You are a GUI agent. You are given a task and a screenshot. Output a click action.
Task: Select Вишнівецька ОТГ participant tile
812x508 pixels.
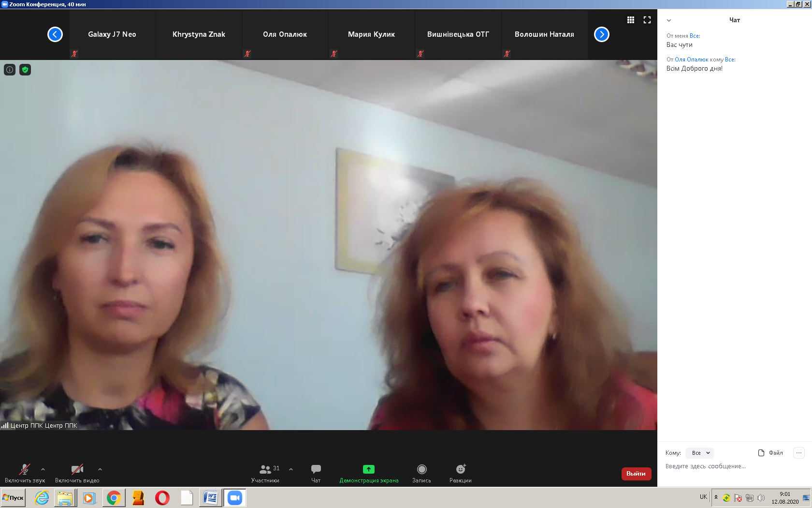tap(458, 34)
